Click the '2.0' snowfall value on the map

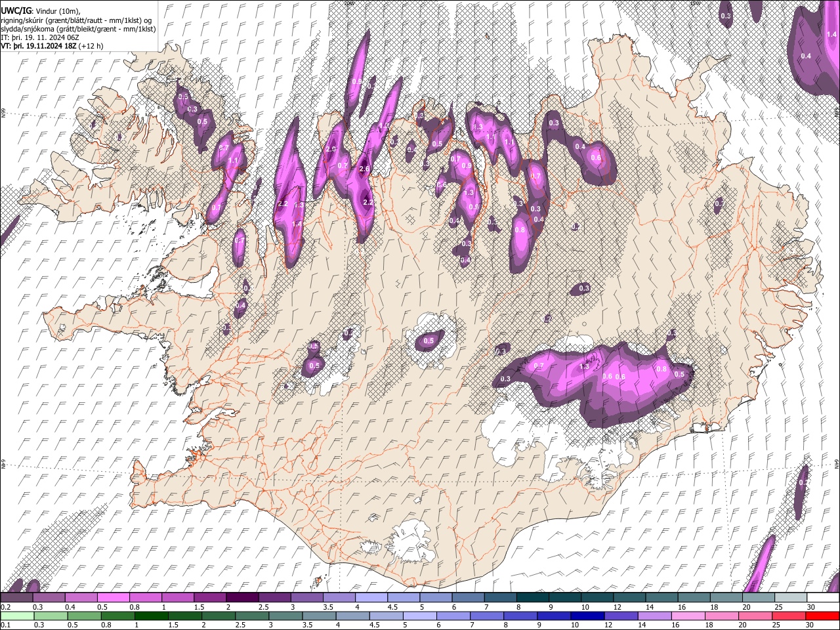[331, 150]
